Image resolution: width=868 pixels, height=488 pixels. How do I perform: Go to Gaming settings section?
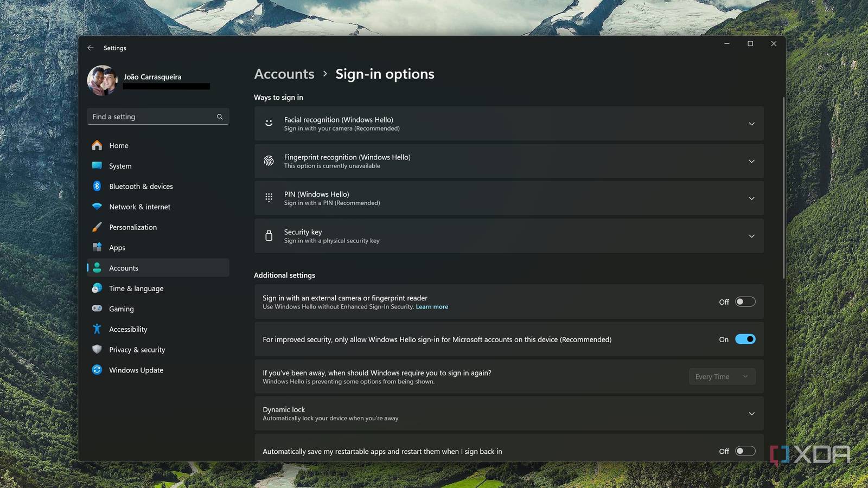point(121,309)
